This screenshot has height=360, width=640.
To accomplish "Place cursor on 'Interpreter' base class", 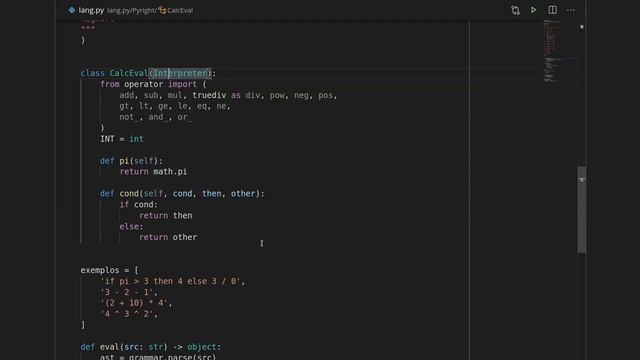I will coord(180,73).
